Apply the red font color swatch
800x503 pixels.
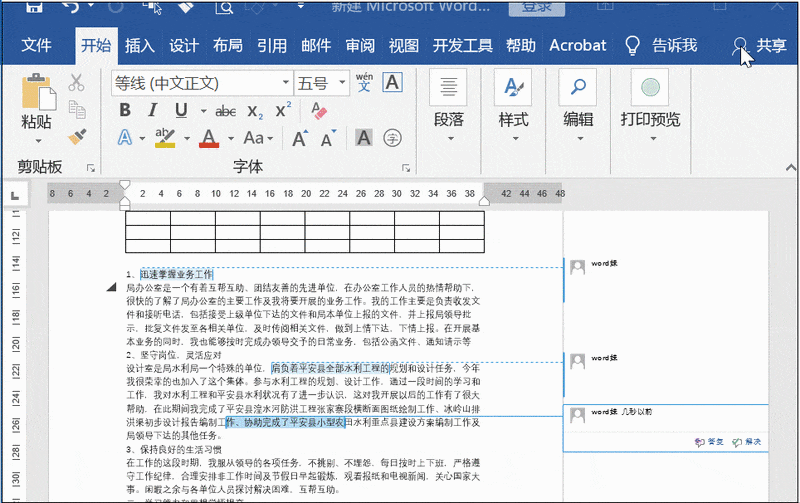pos(209,138)
